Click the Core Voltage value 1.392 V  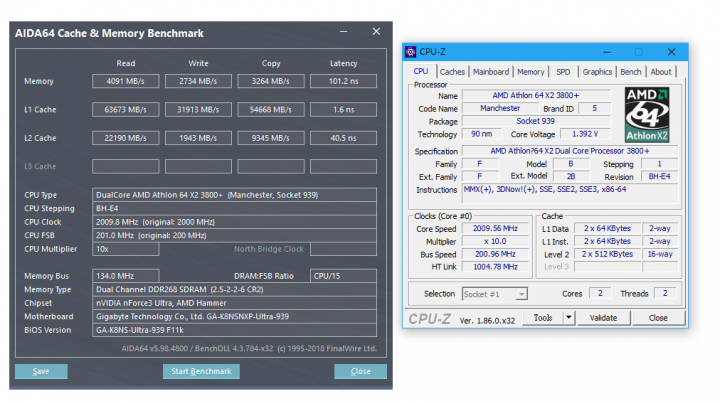[x=585, y=134]
